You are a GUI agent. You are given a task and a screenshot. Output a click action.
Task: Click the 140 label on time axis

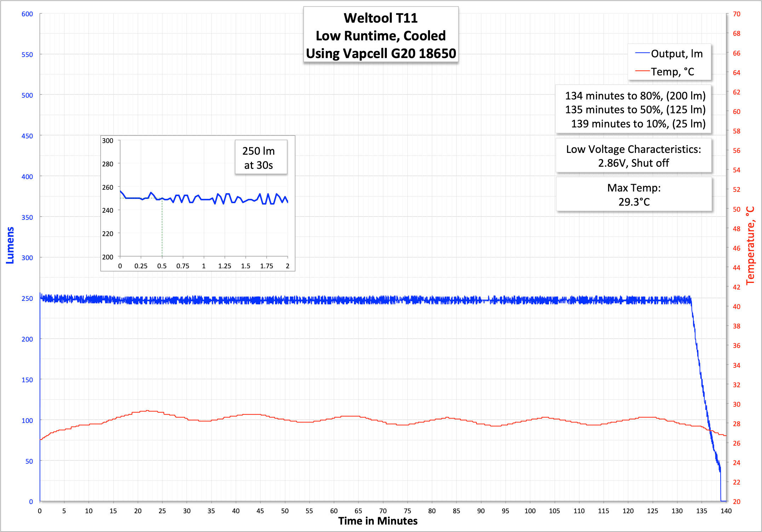(726, 511)
